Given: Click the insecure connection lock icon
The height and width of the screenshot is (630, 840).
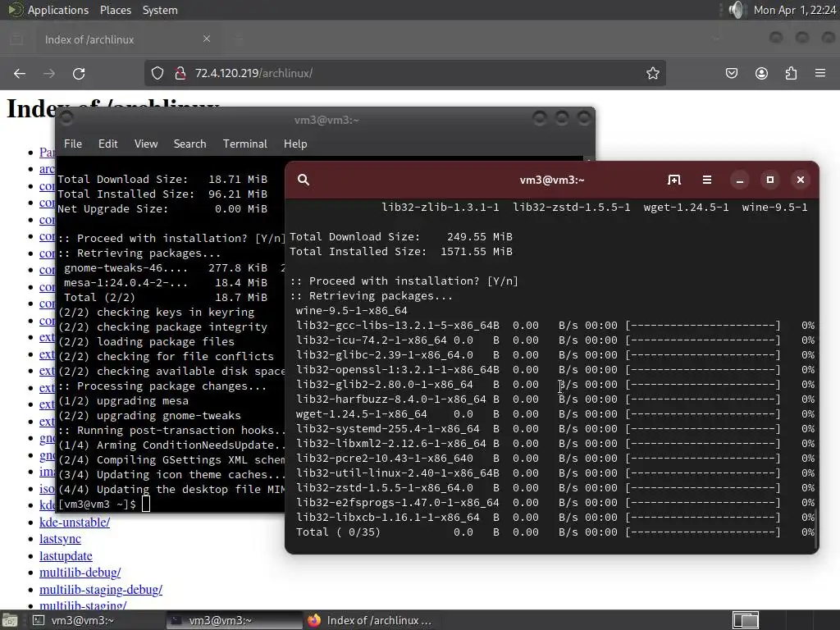Looking at the screenshot, I should pyautogui.click(x=180, y=73).
